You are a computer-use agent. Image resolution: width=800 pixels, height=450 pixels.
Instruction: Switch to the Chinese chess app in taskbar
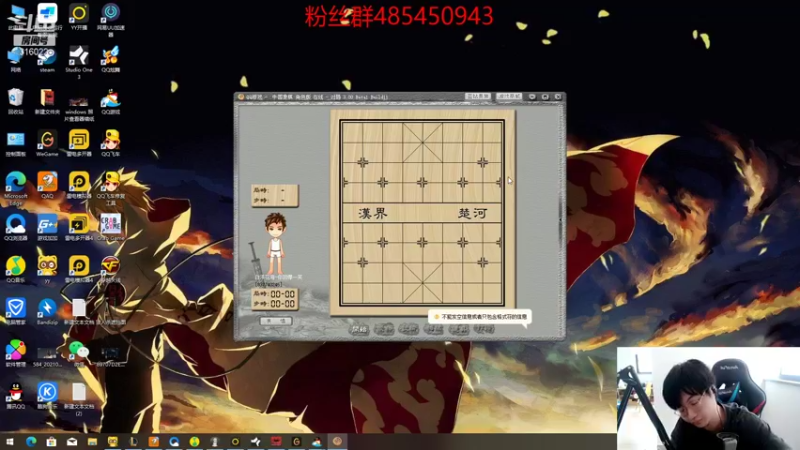(x=337, y=441)
